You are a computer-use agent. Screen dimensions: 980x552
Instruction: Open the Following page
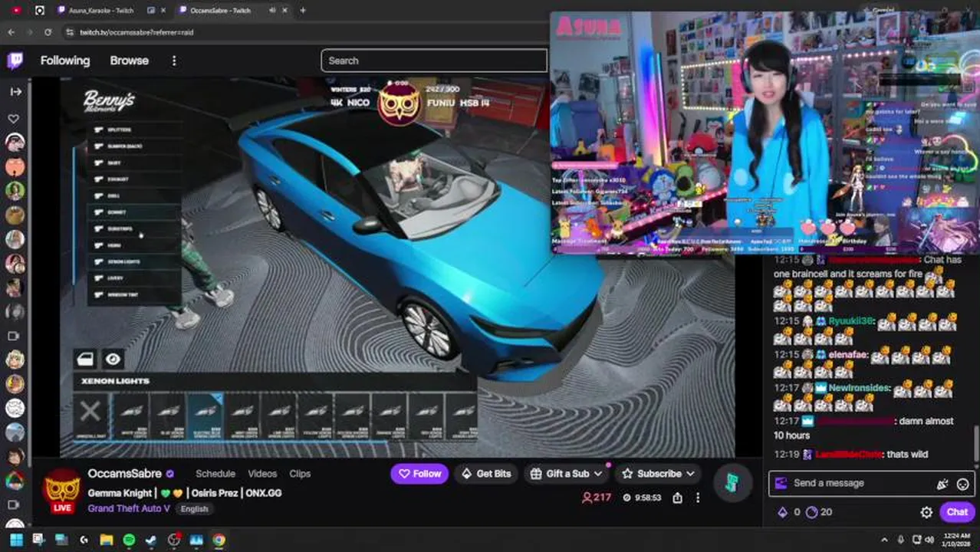65,61
